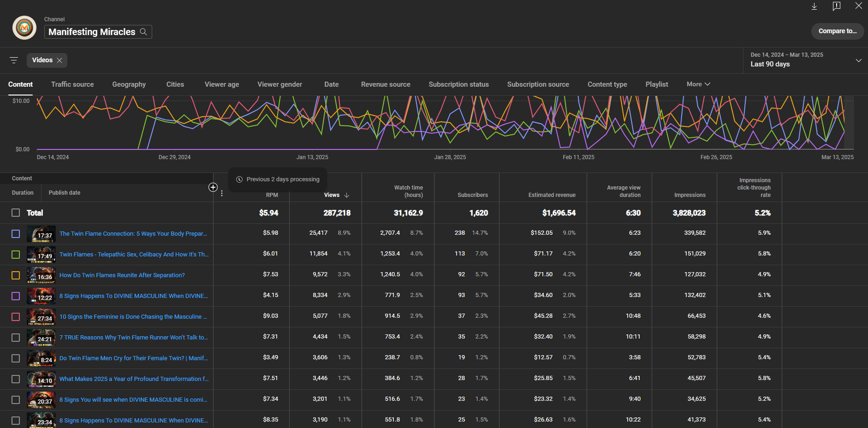Sort by the Subscribers column header

473,195
